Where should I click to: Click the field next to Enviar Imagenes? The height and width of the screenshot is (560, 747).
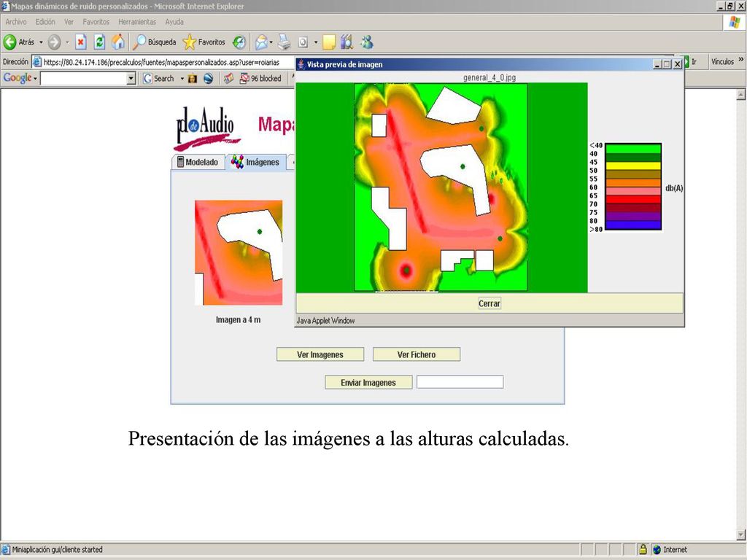(460, 382)
